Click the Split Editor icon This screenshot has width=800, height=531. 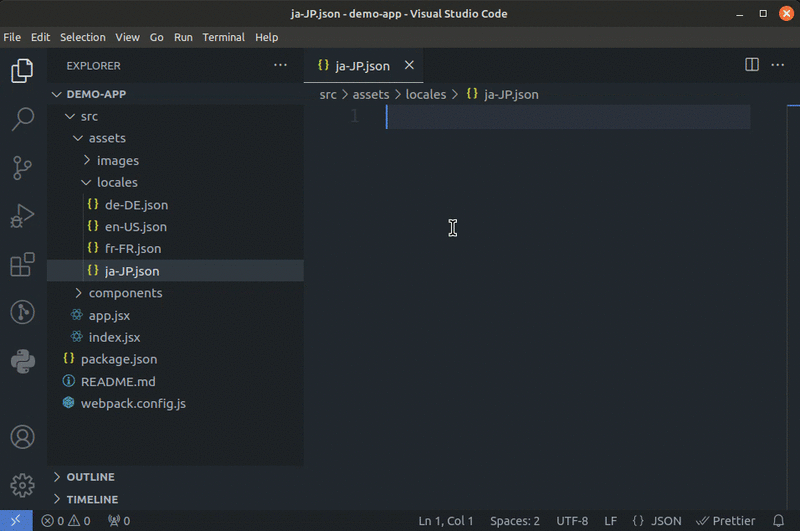752,65
